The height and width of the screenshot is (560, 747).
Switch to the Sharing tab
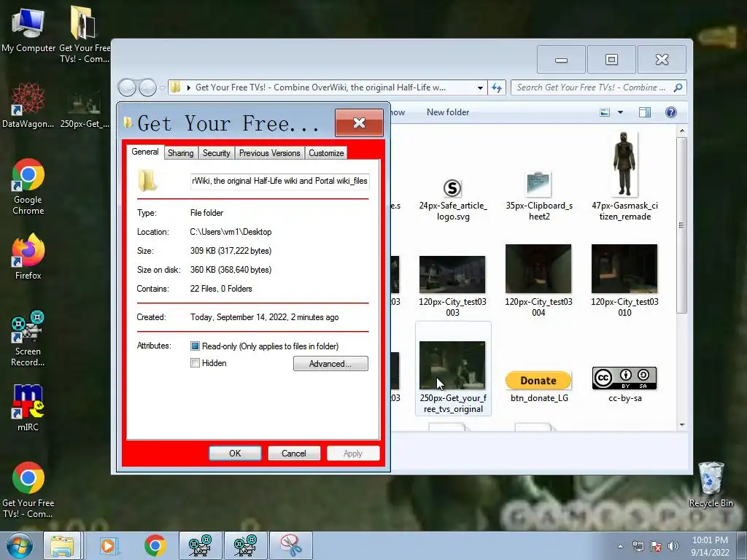point(181,153)
